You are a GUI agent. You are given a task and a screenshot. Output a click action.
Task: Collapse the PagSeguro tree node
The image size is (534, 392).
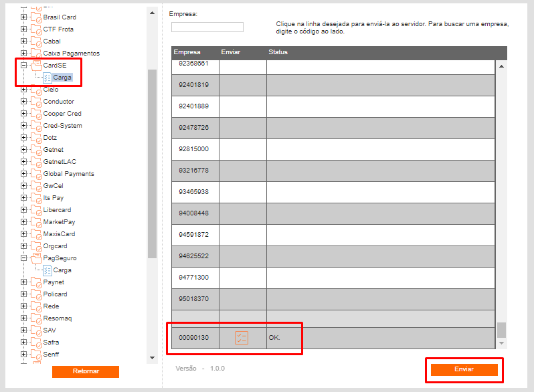pyautogui.click(x=23, y=258)
